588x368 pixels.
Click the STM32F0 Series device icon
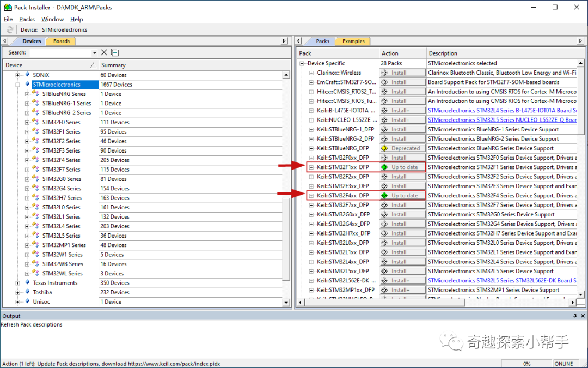[35, 122]
